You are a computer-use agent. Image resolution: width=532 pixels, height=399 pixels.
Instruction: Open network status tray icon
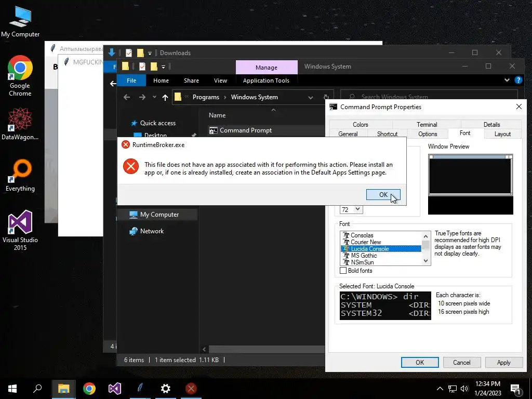point(453,389)
